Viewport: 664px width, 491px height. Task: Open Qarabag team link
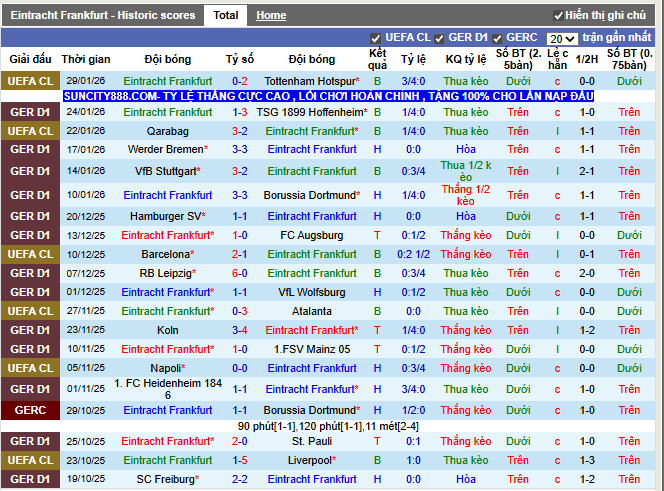[168, 131]
